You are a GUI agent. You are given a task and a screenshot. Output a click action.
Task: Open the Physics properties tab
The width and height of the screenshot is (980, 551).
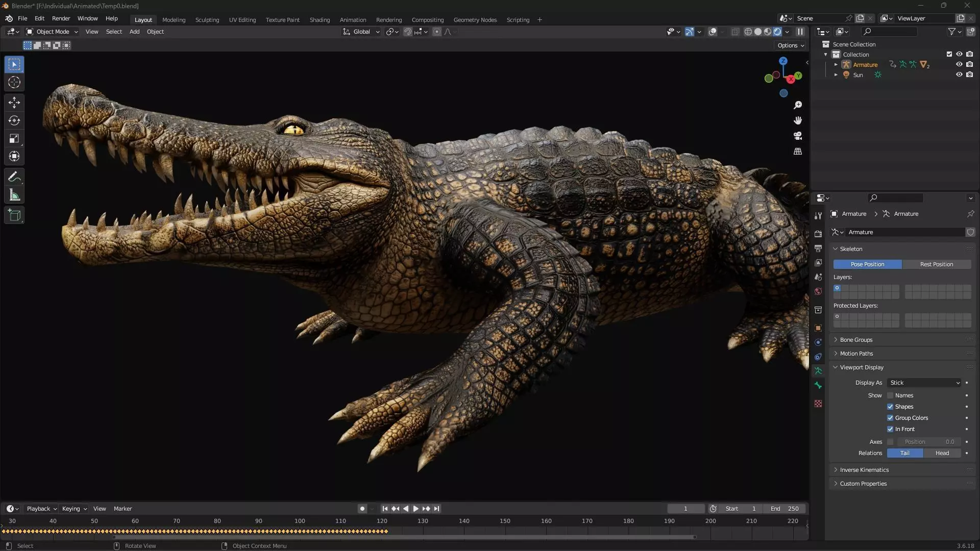(x=818, y=342)
